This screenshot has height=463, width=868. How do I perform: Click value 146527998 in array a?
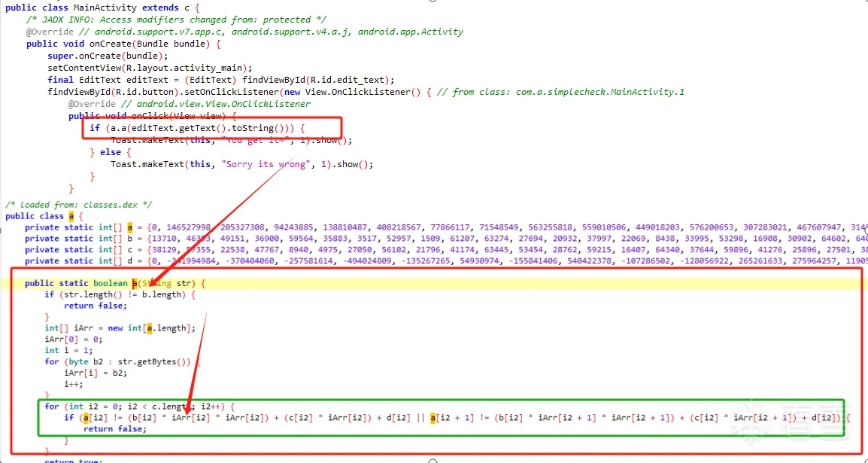click(x=188, y=227)
